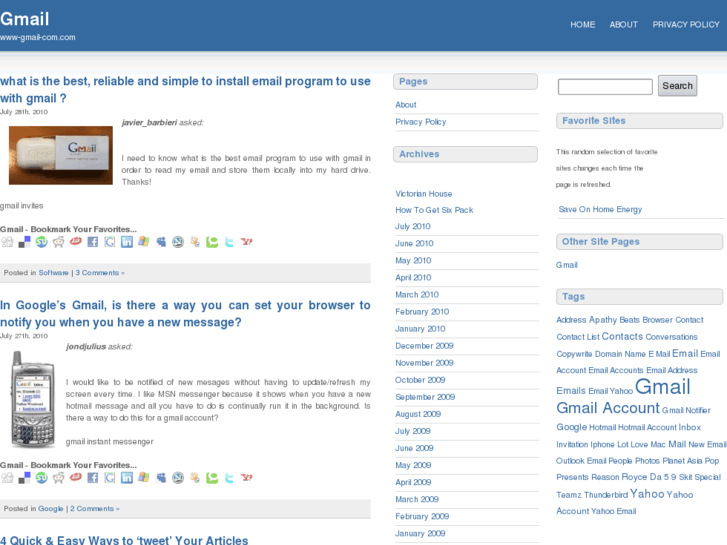Open Gmail link under Other Site Pages
The width and height of the screenshot is (727, 545).
(x=567, y=265)
